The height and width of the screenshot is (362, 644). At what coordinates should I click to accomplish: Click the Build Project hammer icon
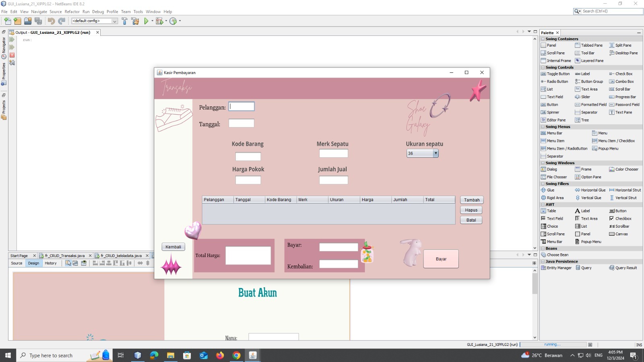(124, 21)
